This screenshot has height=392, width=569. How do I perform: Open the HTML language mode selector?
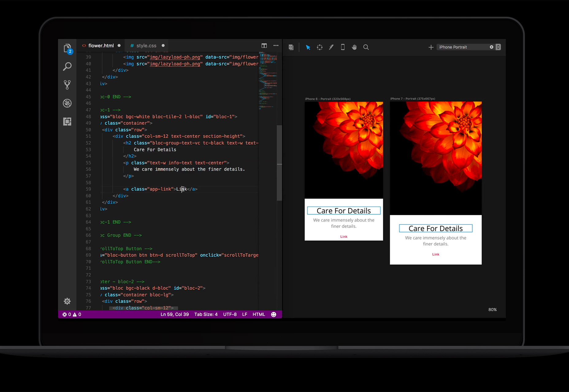259,314
